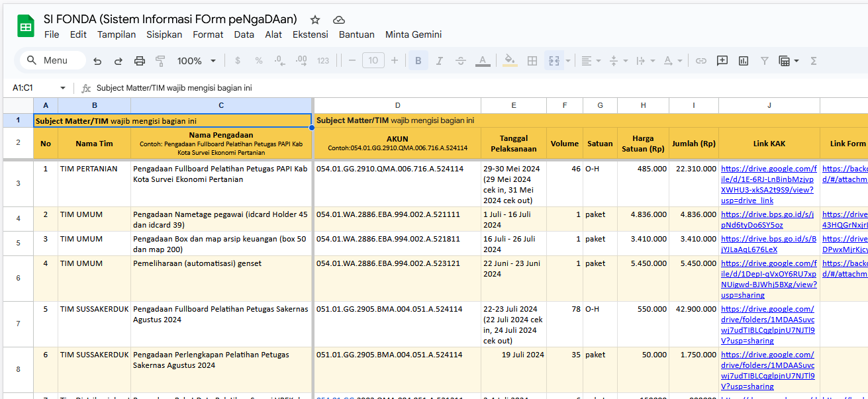Click the Print icon in toolbar
868x399 pixels.
point(140,61)
